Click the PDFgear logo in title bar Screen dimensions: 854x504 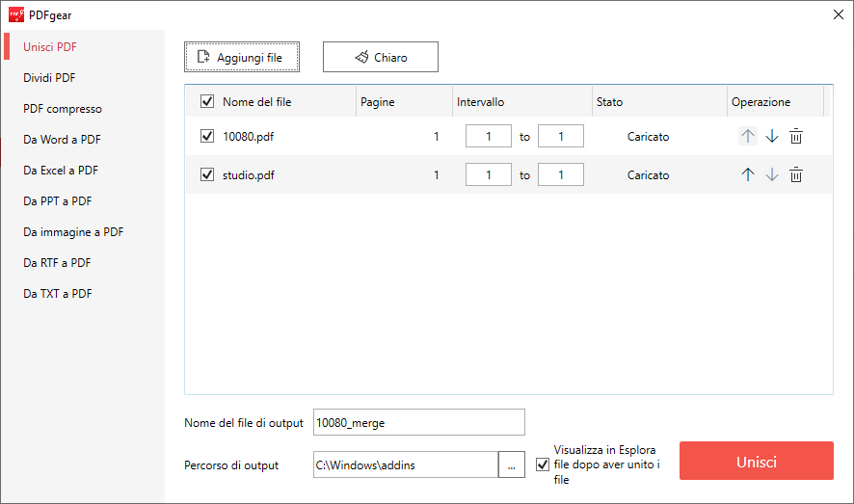16,14
